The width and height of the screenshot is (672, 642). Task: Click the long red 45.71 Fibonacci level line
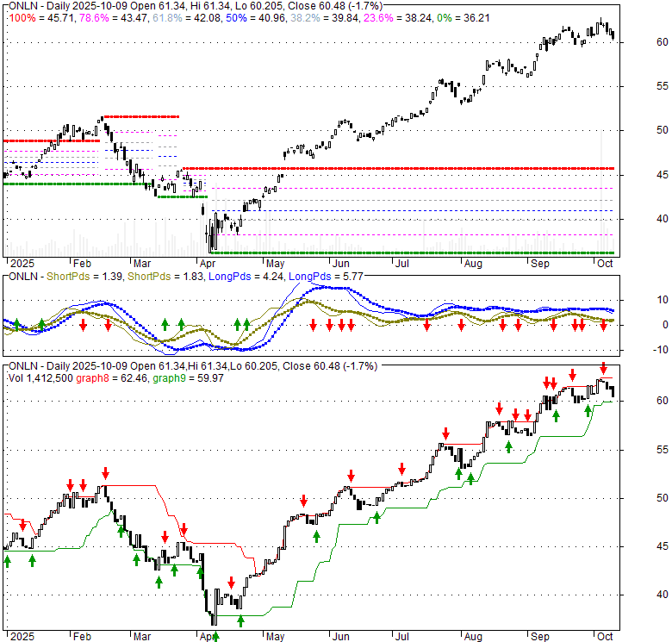pyautogui.click(x=398, y=168)
